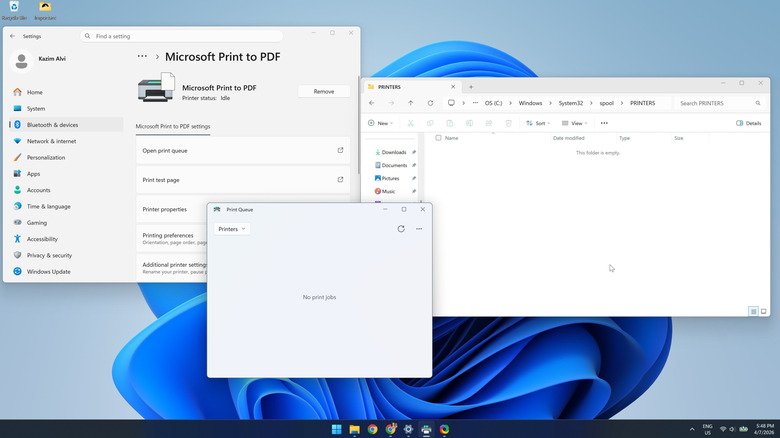Go up one folder in File Explorer

[x=410, y=103]
